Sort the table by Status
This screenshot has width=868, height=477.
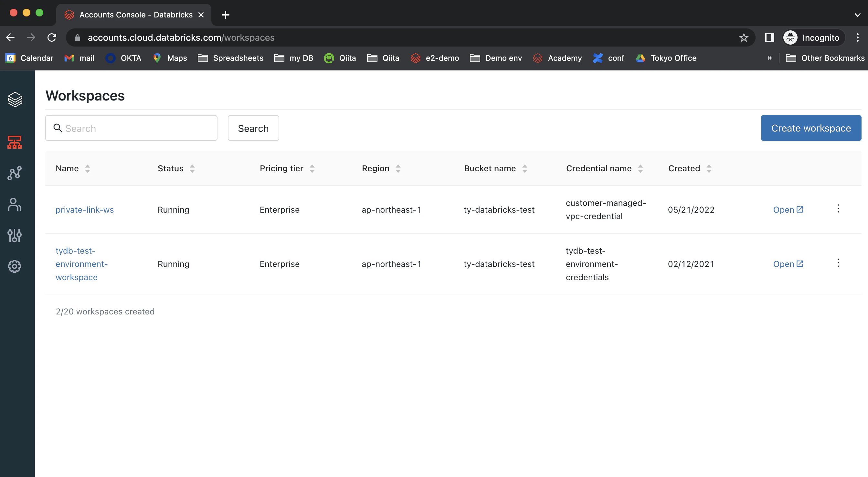click(x=192, y=168)
